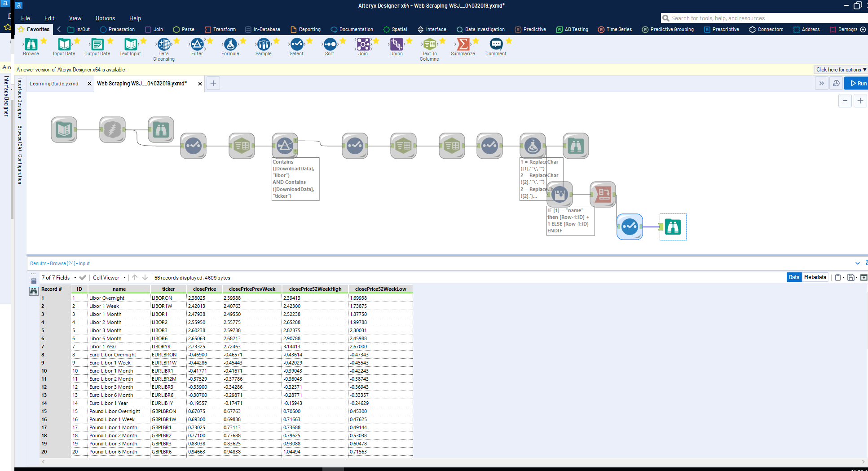The height and width of the screenshot is (471, 868).
Task: Switch results view to Metadata
Action: click(815, 277)
